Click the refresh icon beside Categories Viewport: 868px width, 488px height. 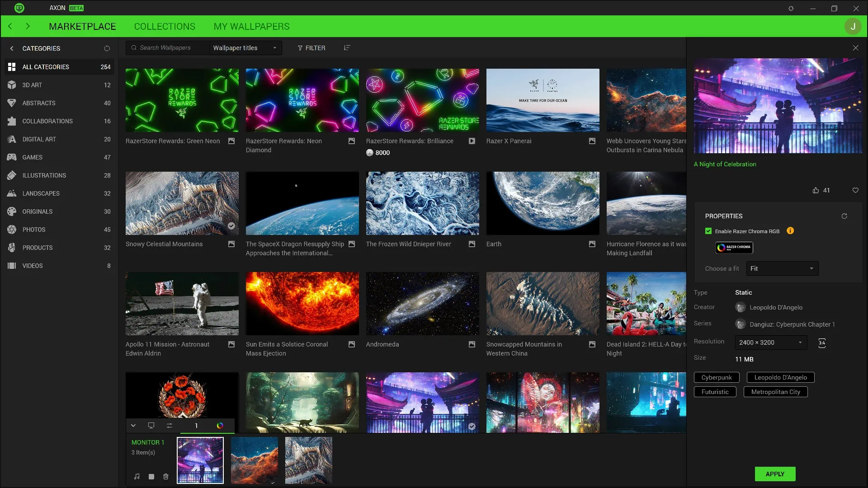[107, 48]
